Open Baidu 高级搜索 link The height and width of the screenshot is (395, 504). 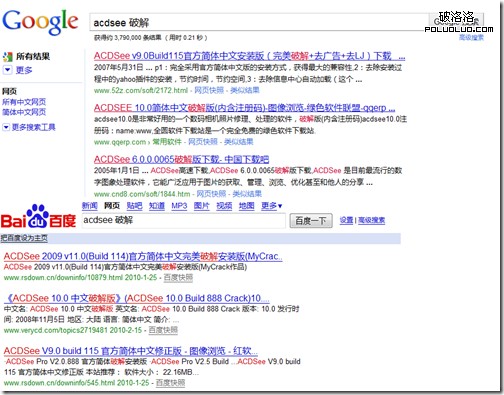click(x=371, y=220)
